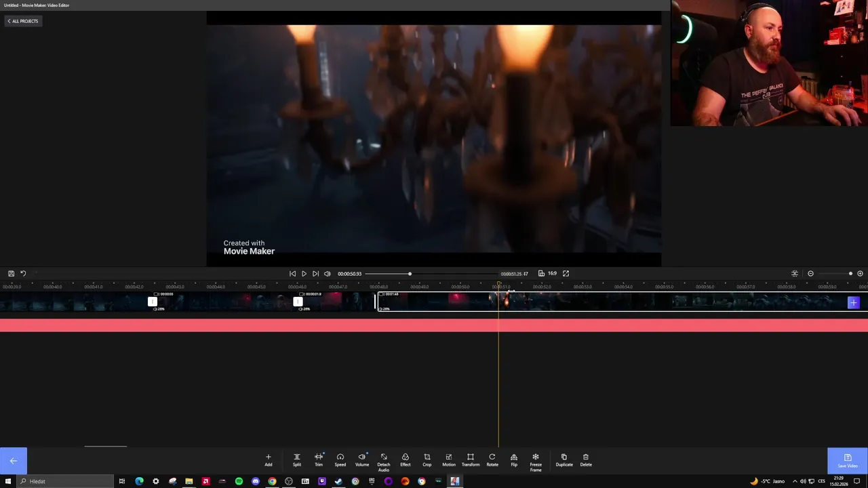Image resolution: width=868 pixels, height=488 pixels.
Task: Click the save project icon
Action: tap(11, 273)
